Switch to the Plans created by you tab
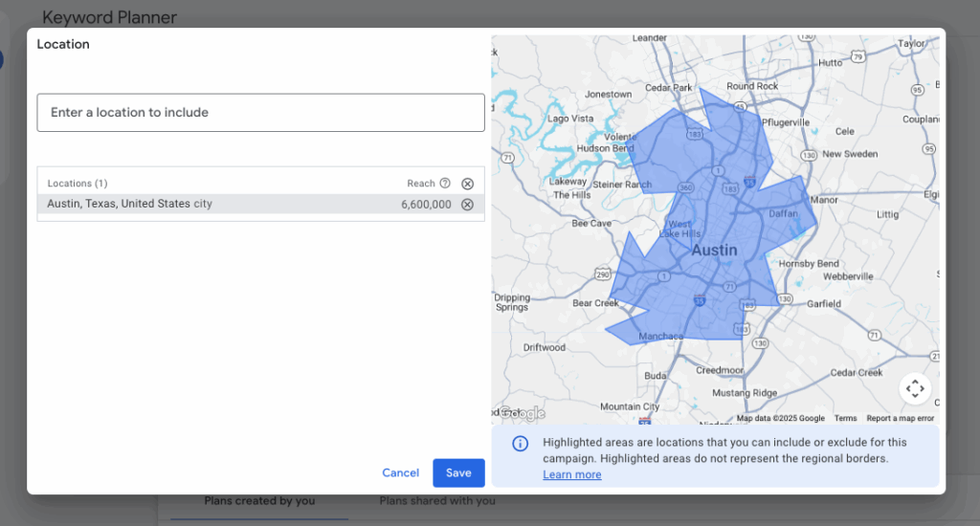The width and height of the screenshot is (980, 526). click(x=259, y=500)
